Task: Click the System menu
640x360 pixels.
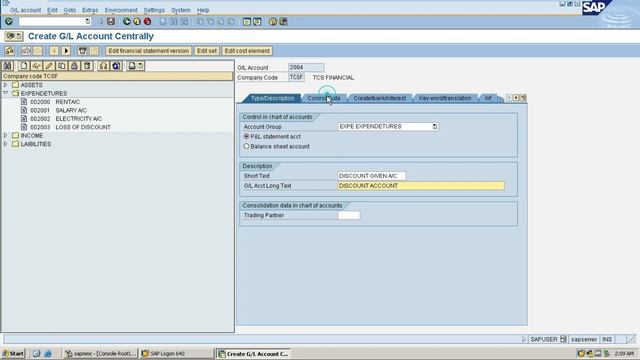Action: 181,10
